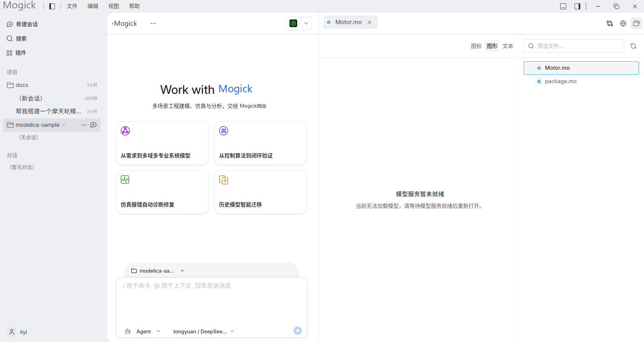Toggle the file explorer folders icon
Image resolution: width=644 pixels, height=342 pixels.
point(636,23)
